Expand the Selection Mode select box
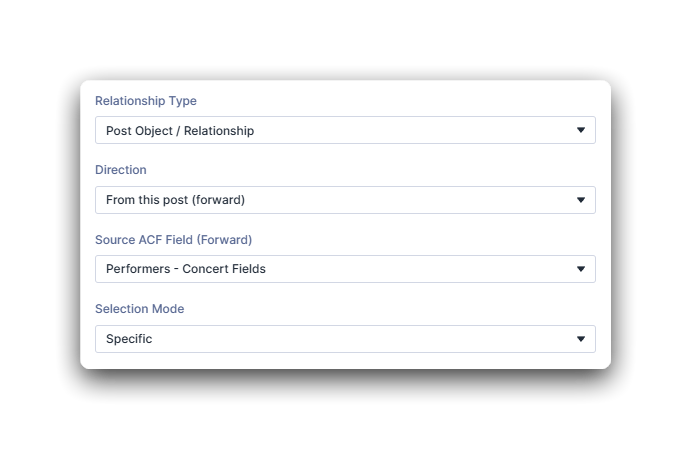Screen dimensions: 691x449 (x=345, y=339)
